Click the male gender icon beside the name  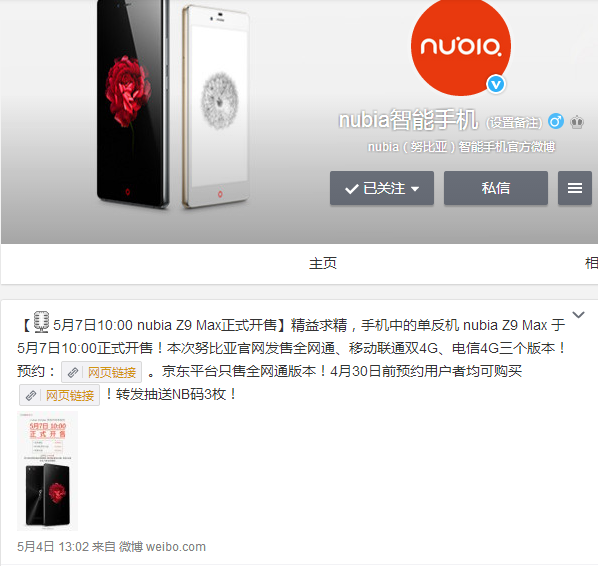(556, 122)
